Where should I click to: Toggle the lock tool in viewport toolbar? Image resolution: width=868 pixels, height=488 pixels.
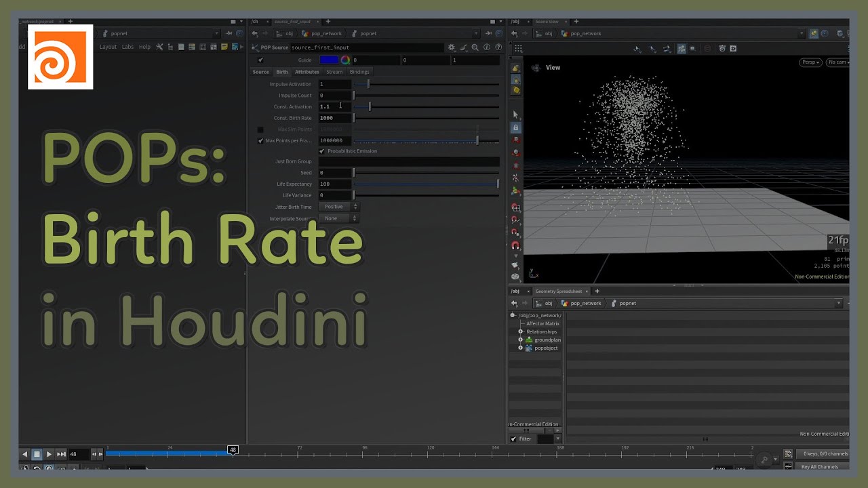(515, 127)
